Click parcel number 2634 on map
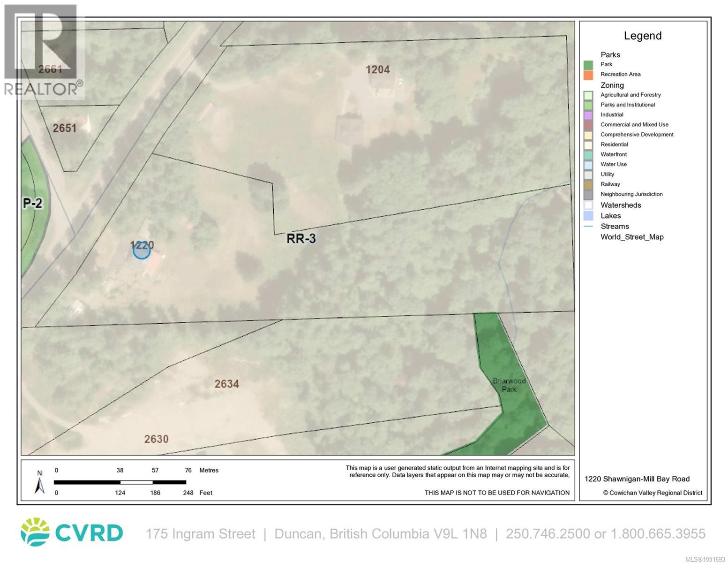Screen dimensions: 728x563 [227, 384]
